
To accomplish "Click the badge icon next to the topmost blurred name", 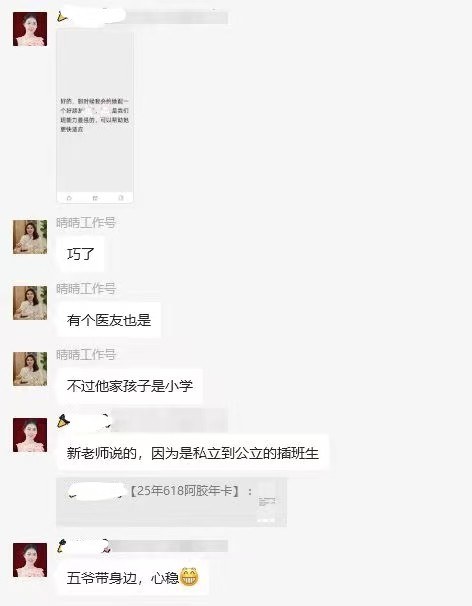I will 62,16.
